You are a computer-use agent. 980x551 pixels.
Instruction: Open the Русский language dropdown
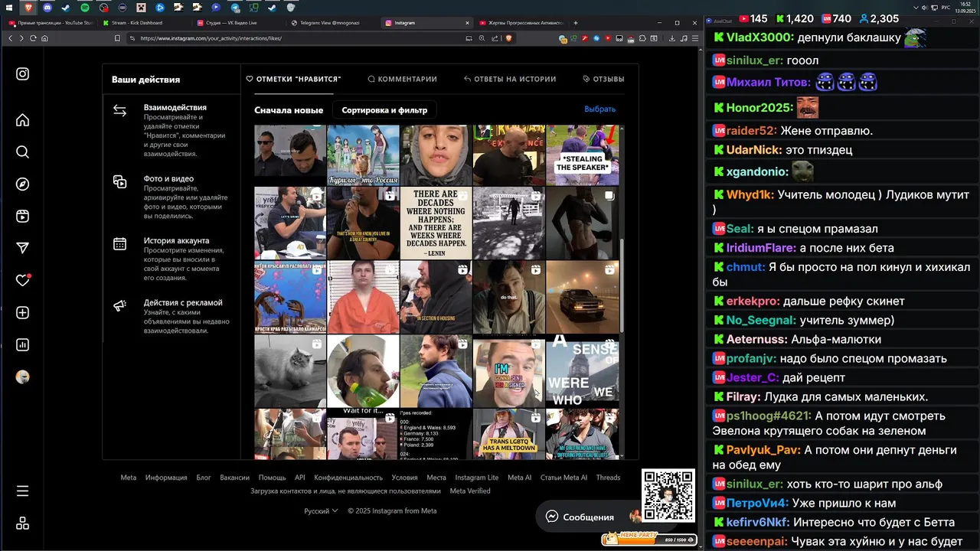coord(322,511)
